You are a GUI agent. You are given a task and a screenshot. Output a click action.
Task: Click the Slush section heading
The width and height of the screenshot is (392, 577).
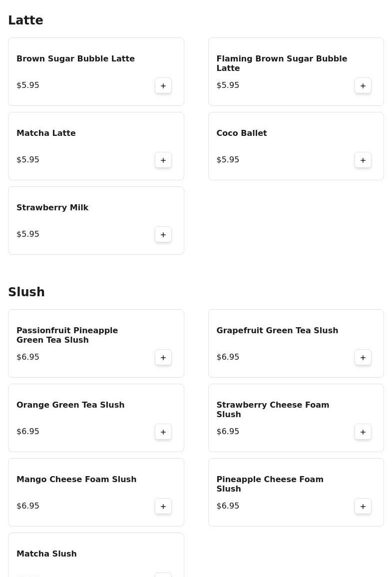26,292
